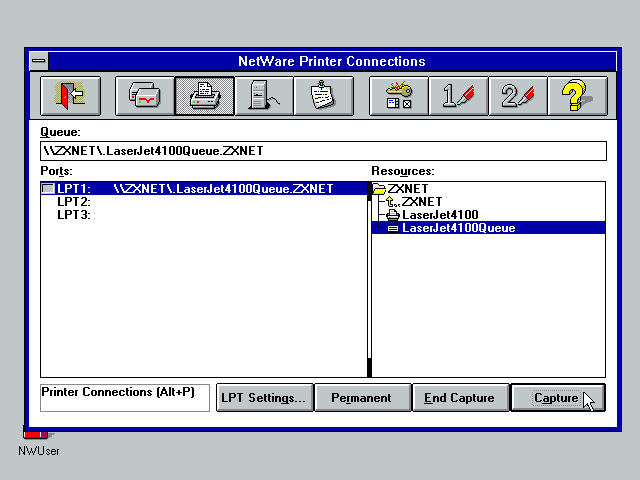Open Help question mark icon
The width and height of the screenshot is (640, 480).
click(x=578, y=96)
